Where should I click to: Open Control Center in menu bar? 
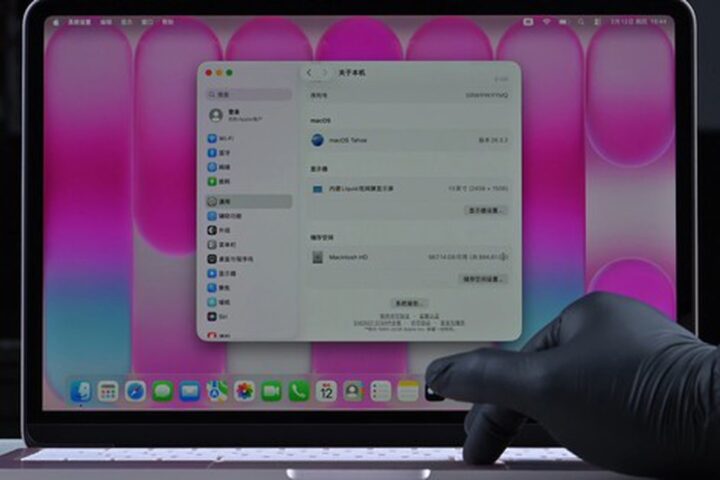[597, 22]
